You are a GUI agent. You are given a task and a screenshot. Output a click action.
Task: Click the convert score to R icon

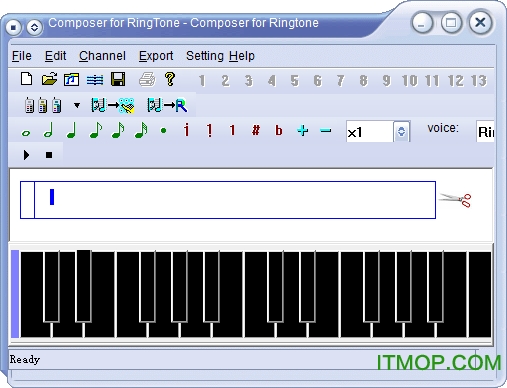click(x=167, y=105)
